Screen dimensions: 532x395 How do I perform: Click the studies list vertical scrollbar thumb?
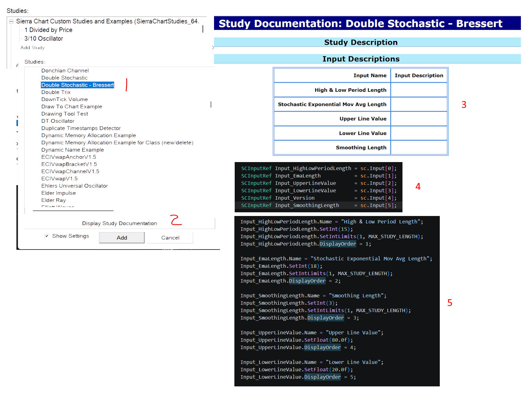tap(211, 104)
